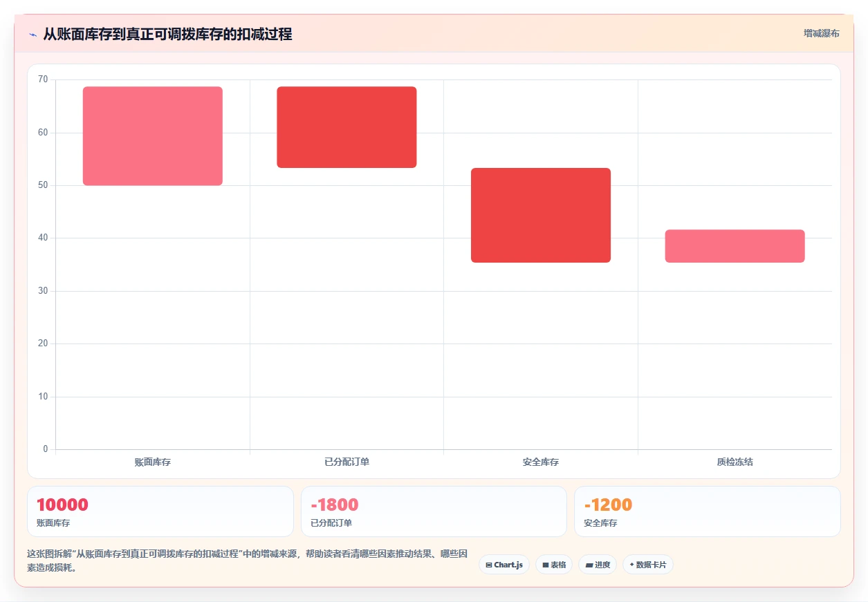Select the 质检冻结 pink bar
Image resolution: width=868 pixels, height=602 pixels.
tap(735, 246)
